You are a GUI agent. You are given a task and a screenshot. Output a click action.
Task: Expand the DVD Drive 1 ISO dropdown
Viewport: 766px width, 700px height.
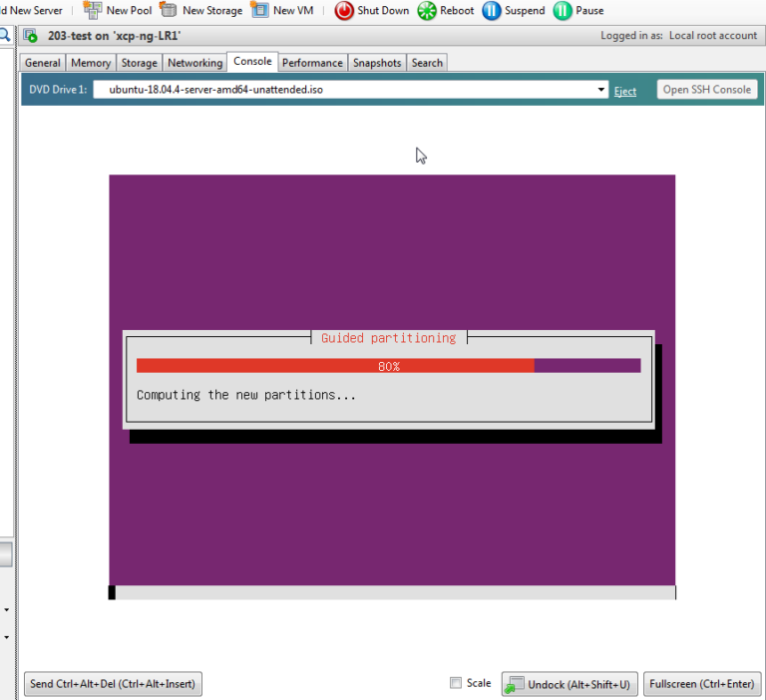[x=600, y=90]
